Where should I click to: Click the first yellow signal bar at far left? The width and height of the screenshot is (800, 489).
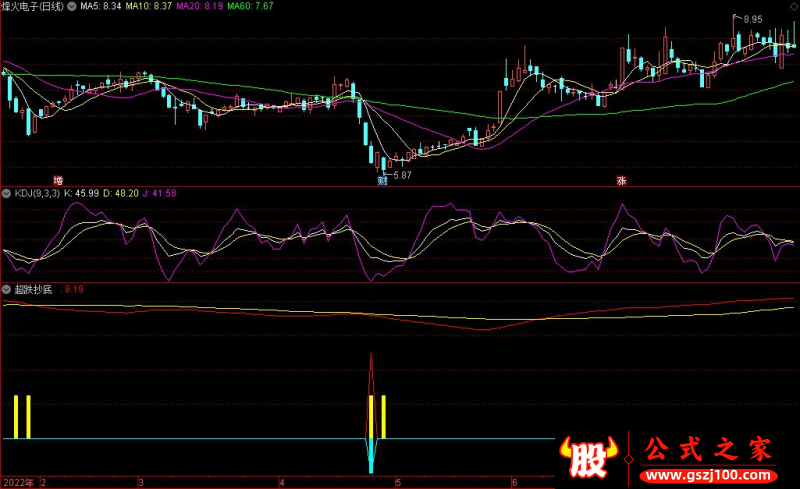[x=17, y=417]
